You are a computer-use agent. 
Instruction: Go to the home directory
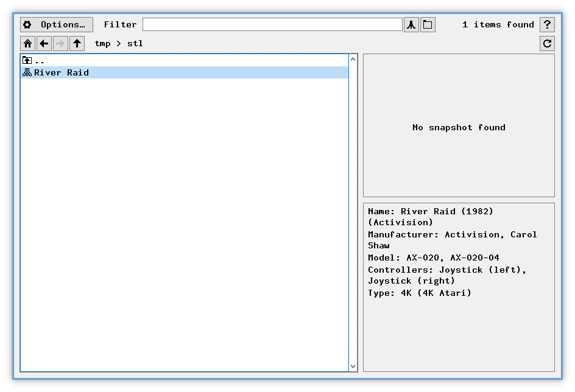coord(28,44)
